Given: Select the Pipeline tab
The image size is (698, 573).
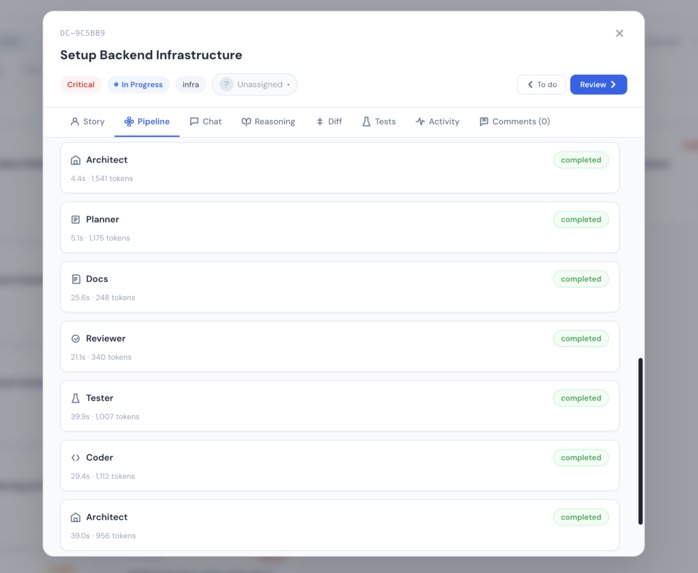Looking at the screenshot, I should pos(147,122).
